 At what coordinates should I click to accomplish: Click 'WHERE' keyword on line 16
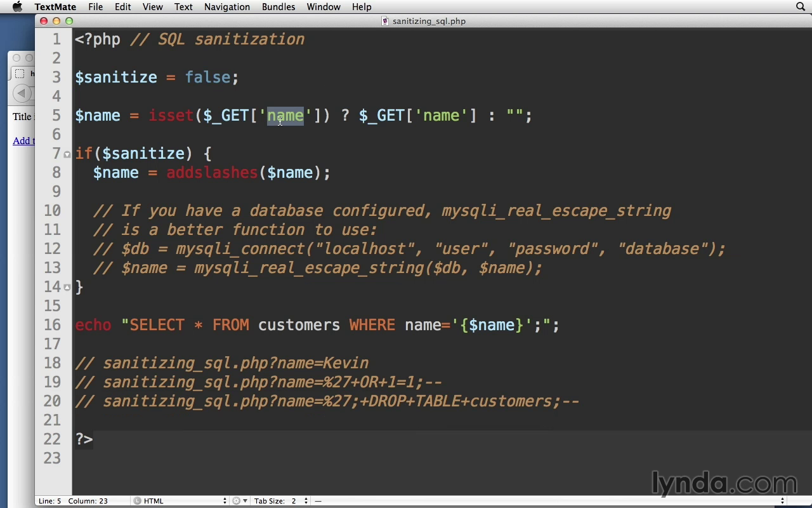click(x=372, y=325)
